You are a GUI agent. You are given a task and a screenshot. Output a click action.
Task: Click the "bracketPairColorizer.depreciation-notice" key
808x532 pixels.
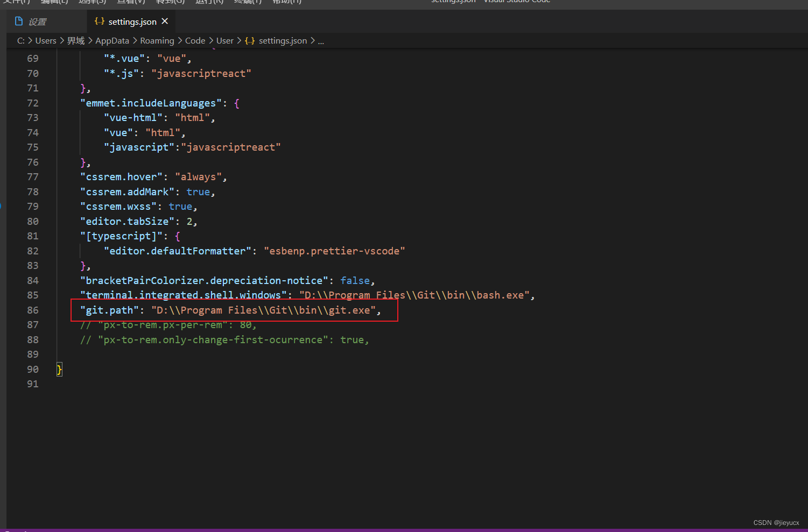(205, 280)
